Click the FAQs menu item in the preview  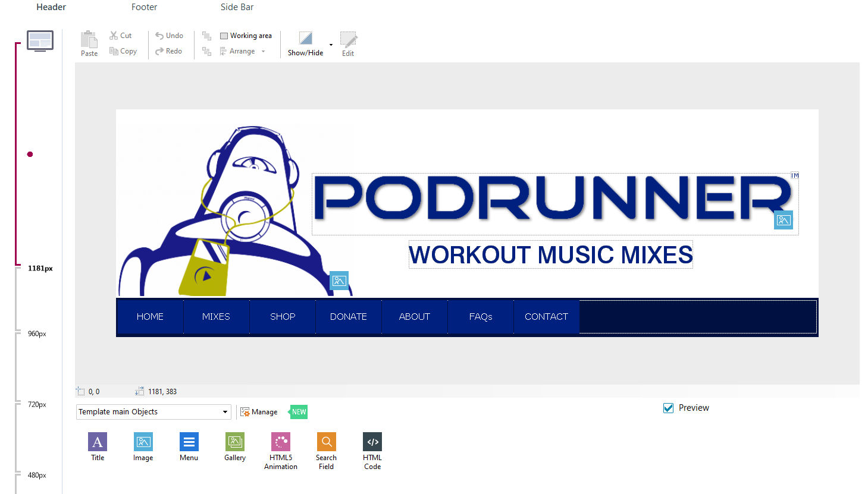481,317
